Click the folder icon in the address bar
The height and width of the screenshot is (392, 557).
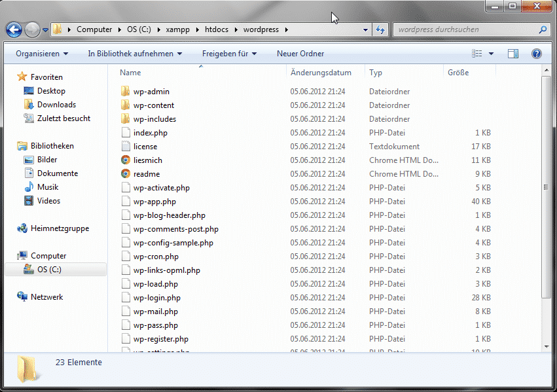(58, 29)
